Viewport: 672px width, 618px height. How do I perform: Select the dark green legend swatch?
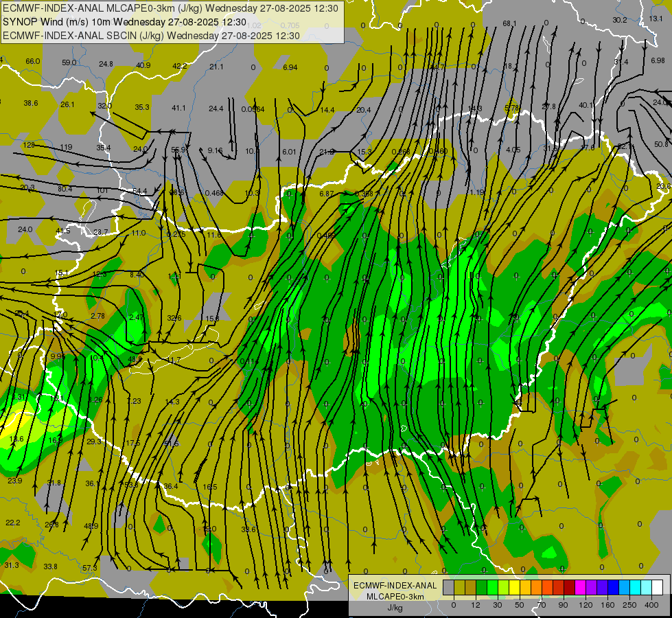pos(482,587)
